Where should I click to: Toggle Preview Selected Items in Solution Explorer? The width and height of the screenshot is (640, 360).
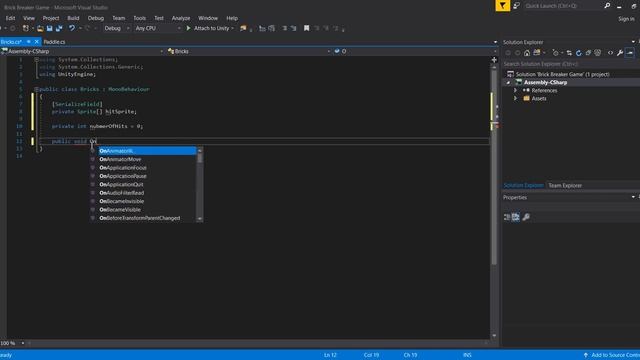630,53
